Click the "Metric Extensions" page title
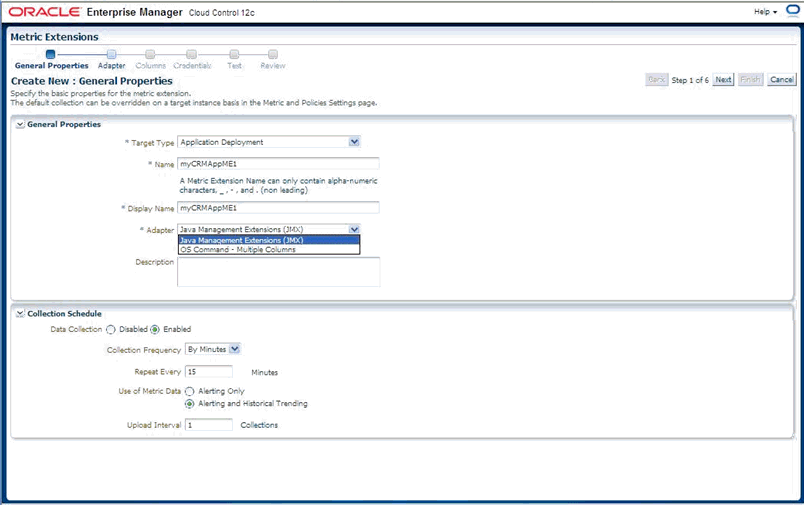The height and width of the screenshot is (505, 804). click(54, 37)
